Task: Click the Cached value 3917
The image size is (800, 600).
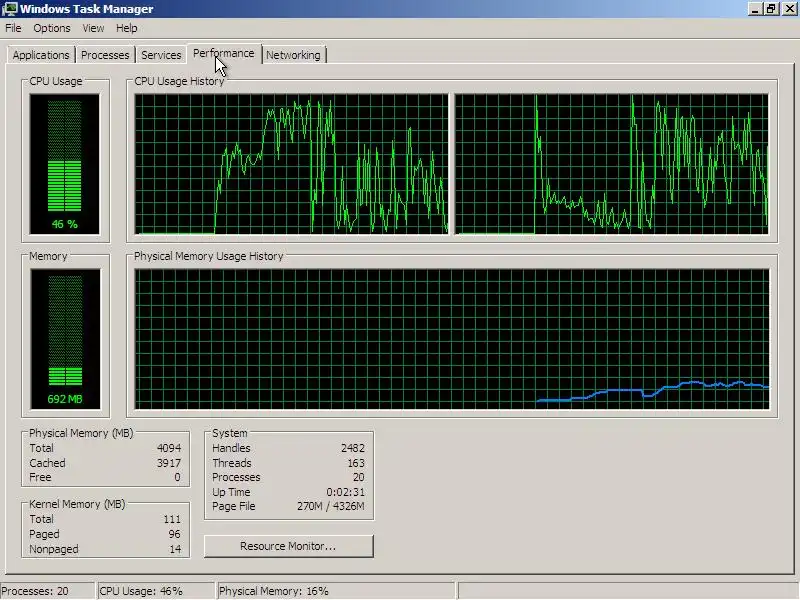Action: (x=169, y=463)
